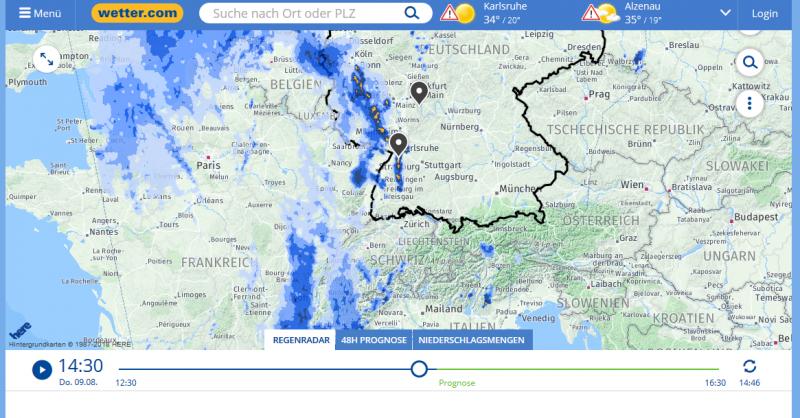
Task: Switch to the 48H PROGNOSE tab
Action: 373,340
